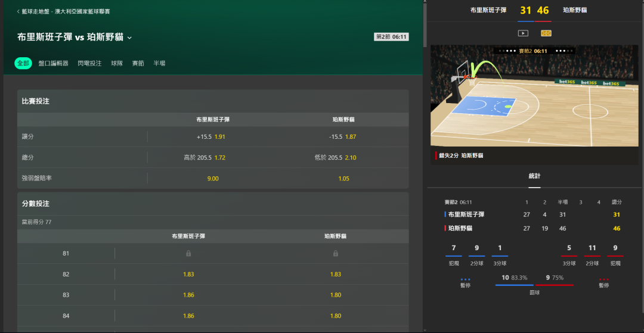Click the 總分 row label

28,157
